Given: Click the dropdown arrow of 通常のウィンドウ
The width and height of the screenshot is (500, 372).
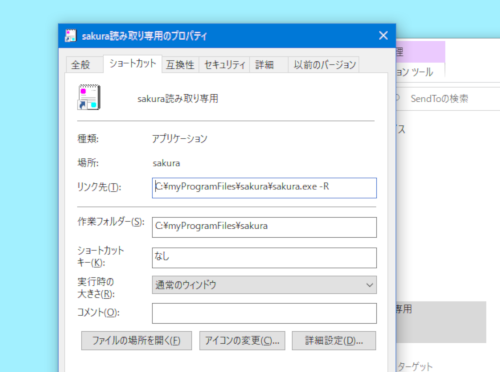Looking at the screenshot, I should click(369, 285).
